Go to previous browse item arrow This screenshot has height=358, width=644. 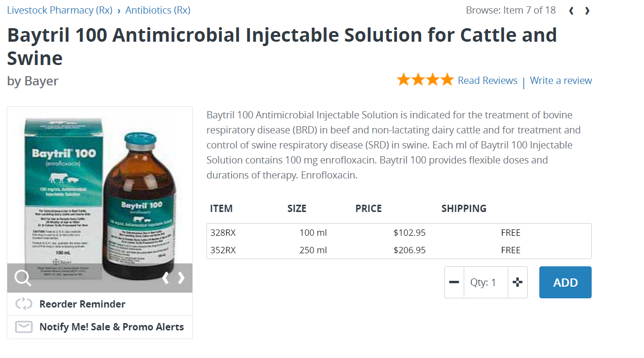pyautogui.click(x=572, y=11)
